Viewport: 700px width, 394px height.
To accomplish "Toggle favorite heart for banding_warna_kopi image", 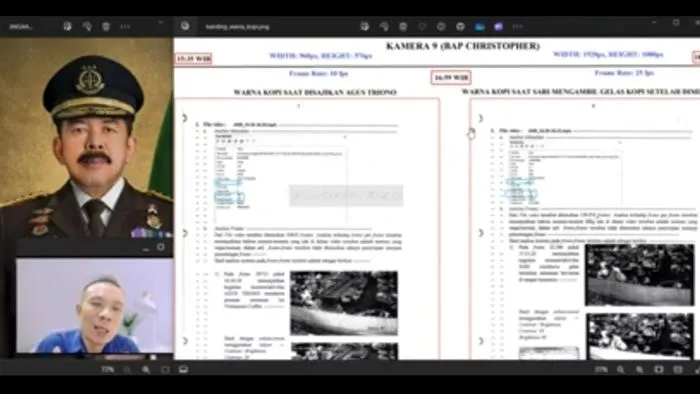I will (422, 26).
